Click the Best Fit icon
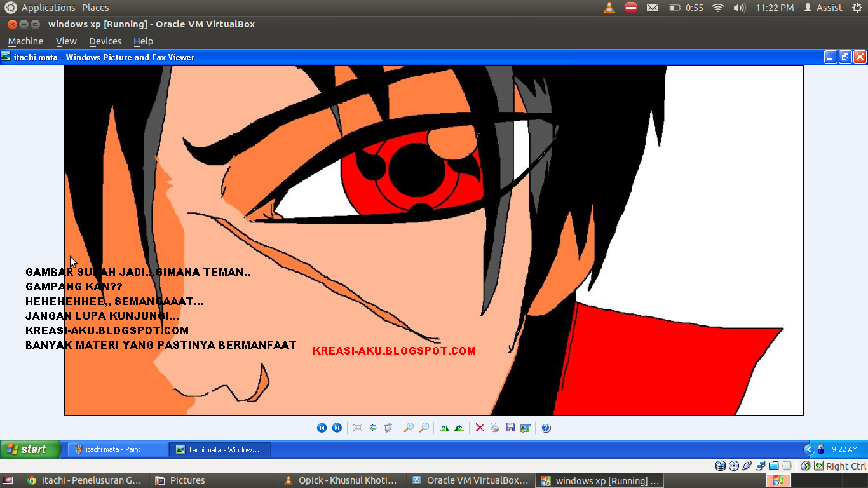Image resolution: width=868 pixels, height=488 pixels. [358, 428]
